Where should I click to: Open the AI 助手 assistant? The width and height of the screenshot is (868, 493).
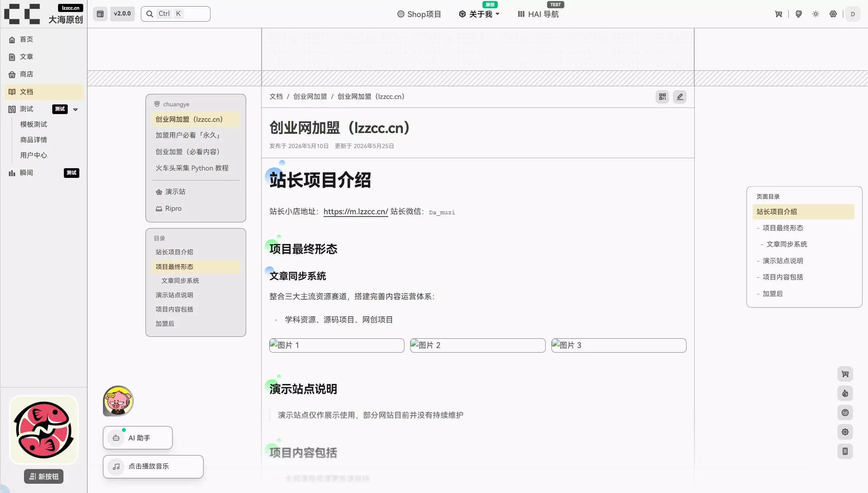(x=137, y=438)
